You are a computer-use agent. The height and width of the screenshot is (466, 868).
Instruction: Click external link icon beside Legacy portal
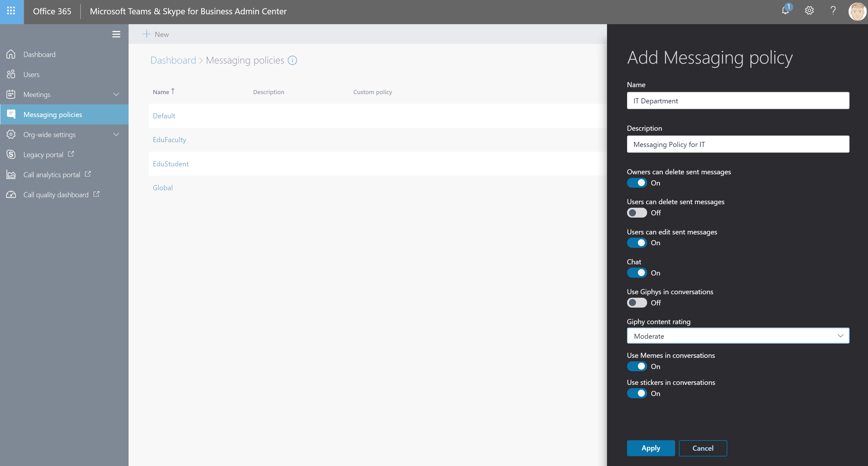coord(71,154)
